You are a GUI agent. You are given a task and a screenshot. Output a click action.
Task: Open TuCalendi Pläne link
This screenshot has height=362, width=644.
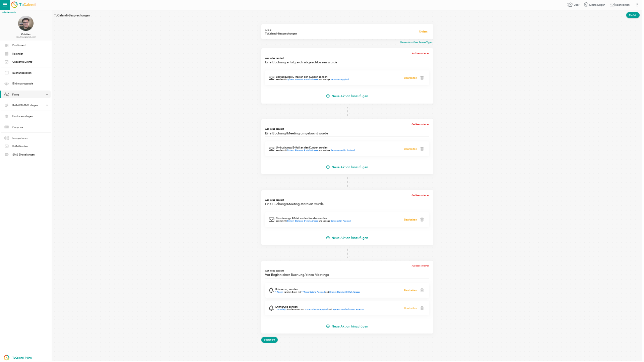coord(22,358)
